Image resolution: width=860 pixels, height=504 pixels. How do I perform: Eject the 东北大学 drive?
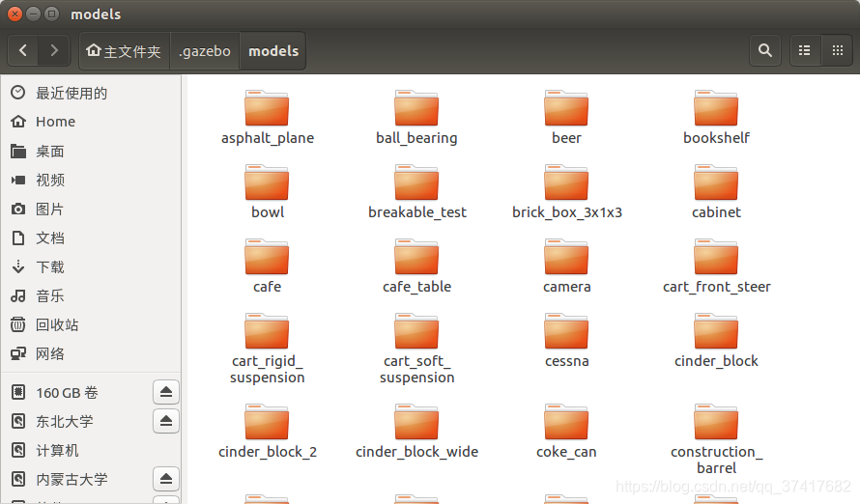pos(166,421)
